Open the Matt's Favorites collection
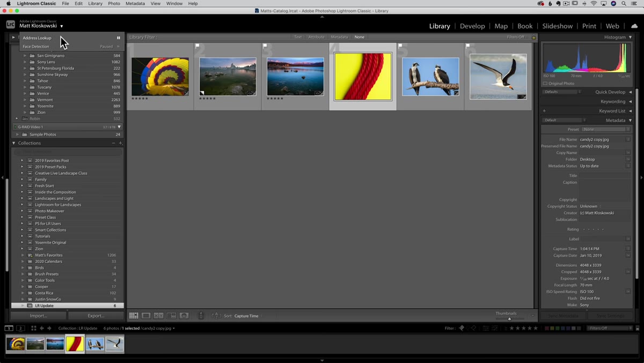Viewport: 644px width, 363px height. point(49,255)
